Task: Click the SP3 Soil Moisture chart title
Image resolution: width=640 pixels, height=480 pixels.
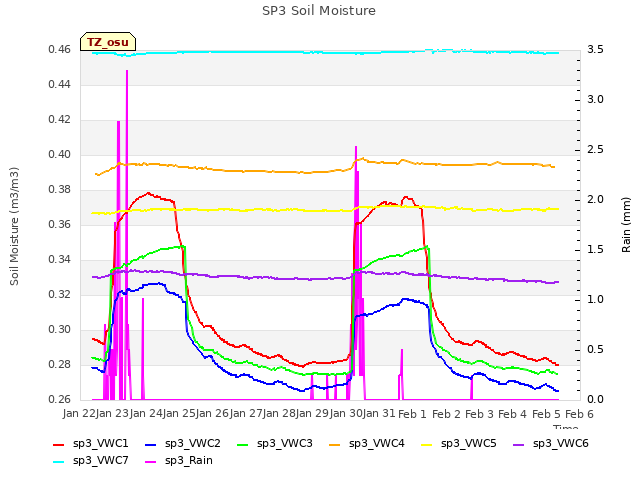Action: tap(319, 11)
